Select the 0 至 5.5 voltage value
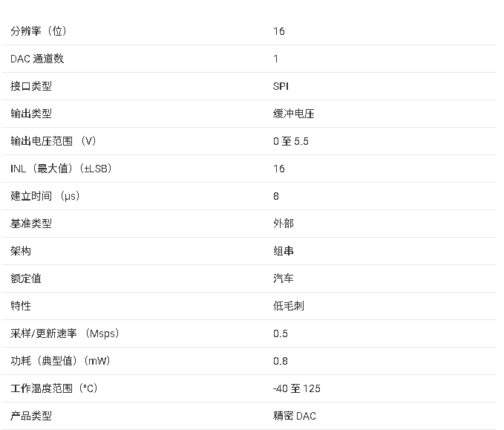The image size is (504, 430). tap(291, 141)
